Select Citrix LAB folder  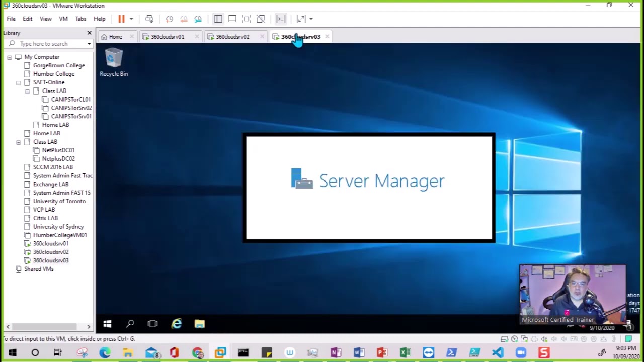(45, 218)
